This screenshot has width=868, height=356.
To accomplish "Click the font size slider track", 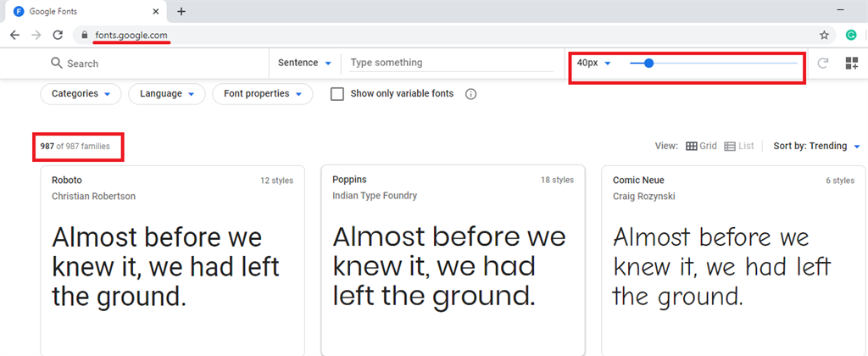I will 714,63.
